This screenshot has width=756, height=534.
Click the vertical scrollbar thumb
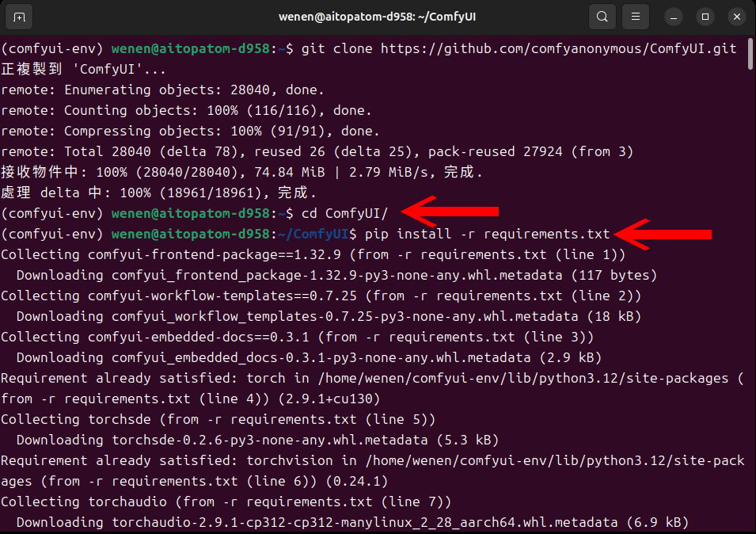[750, 55]
